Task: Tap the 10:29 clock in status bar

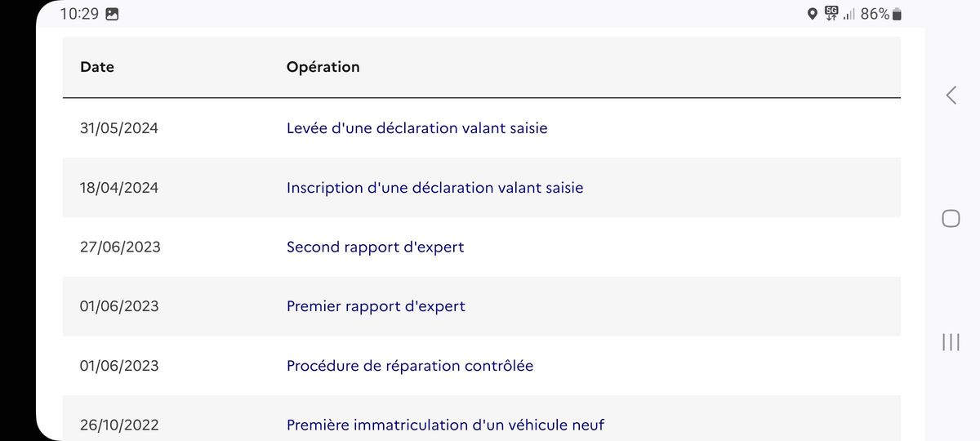Action: [79, 14]
